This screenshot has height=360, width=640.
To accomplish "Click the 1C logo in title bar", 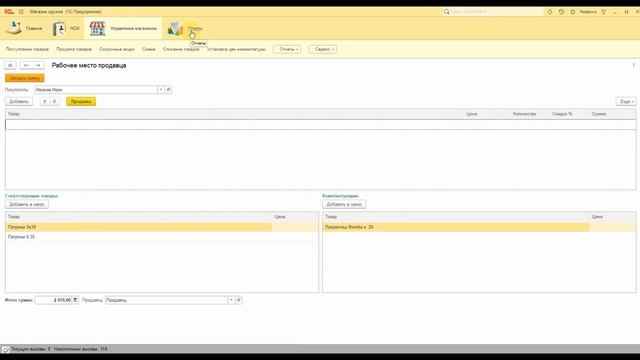I will click(9, 12).
